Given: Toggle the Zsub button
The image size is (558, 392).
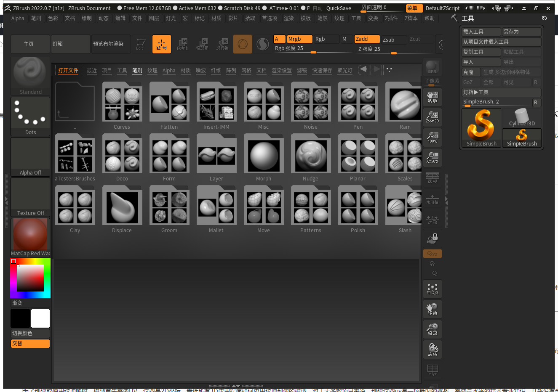Looking at the screenshot, I should pyautogui.click(x=394, y=39).
